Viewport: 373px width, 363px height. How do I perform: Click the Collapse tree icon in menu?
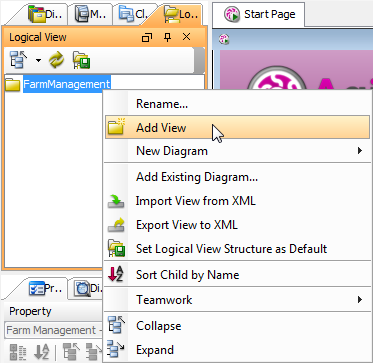[x=116, y=326]
